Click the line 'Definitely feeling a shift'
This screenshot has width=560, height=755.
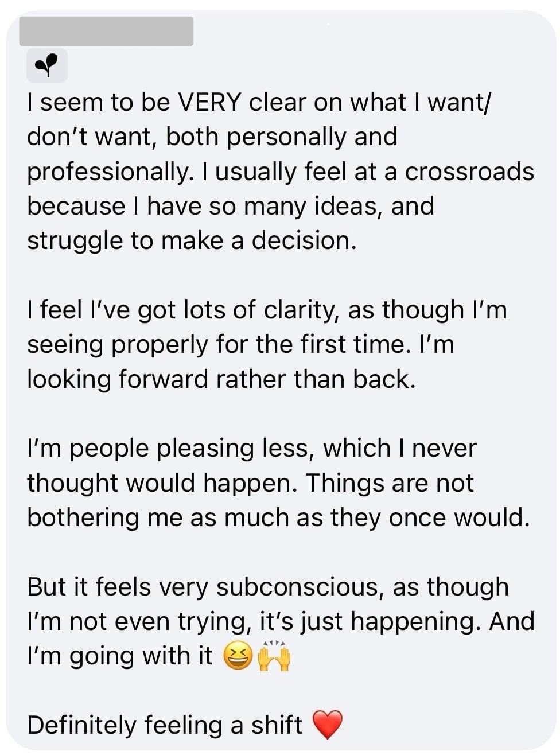tap(164, 725)
